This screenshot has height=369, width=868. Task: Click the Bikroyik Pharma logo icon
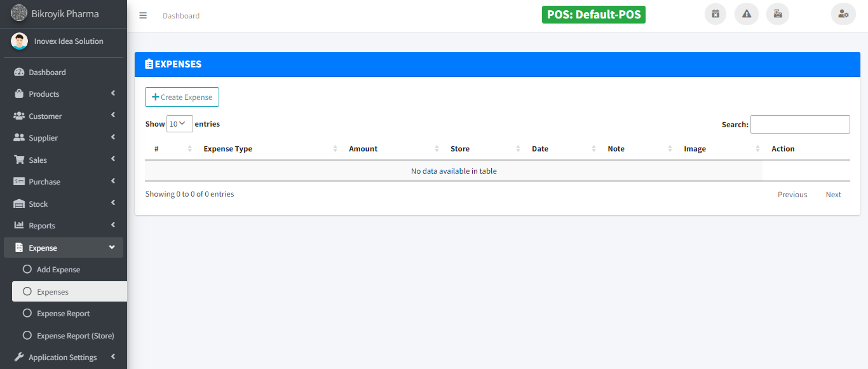tap(19, 13)
